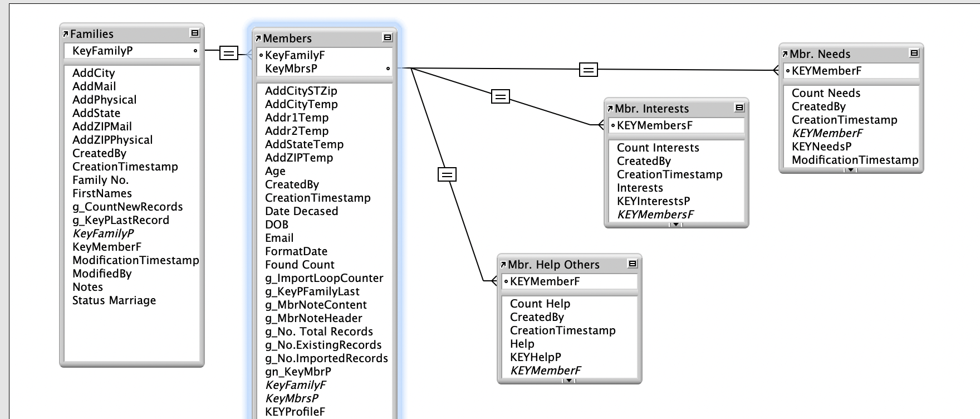
Task: Select the KeyMbrsP key field in Members header
Action: (291, 69)
